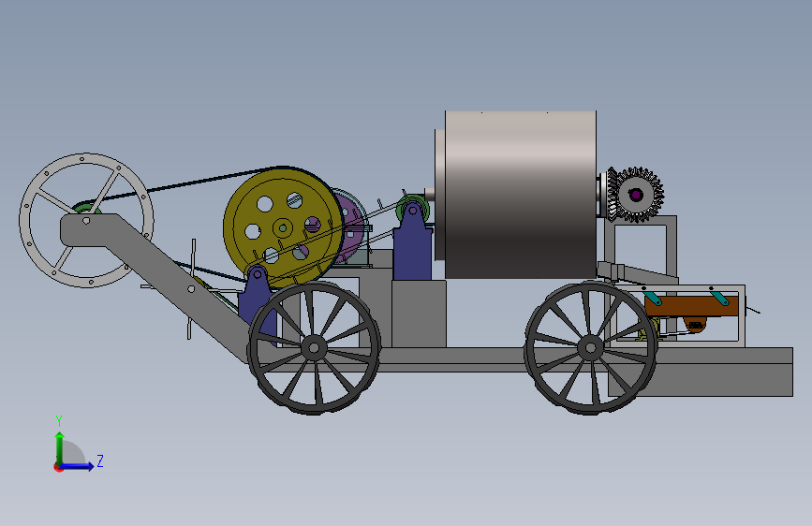The image size is (812, 526).
Task: Click the "Z" axis label
Action: (100, 460)
